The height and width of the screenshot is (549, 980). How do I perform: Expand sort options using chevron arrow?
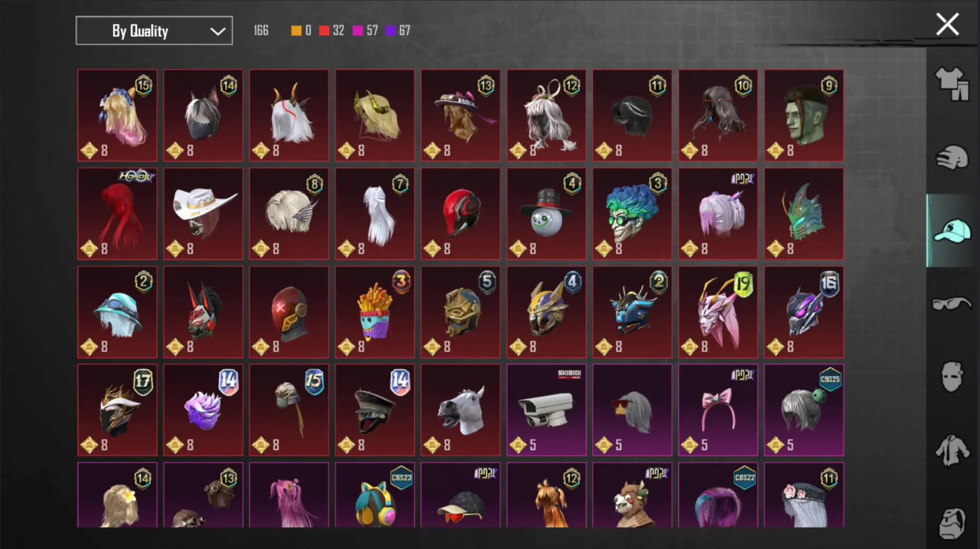click(217, 31)
